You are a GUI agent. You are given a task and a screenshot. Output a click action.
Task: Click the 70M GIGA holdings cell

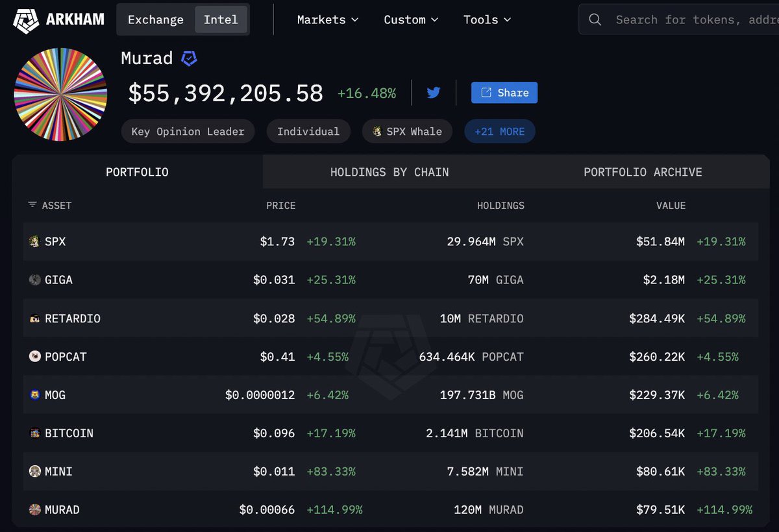tap(495, 280)
